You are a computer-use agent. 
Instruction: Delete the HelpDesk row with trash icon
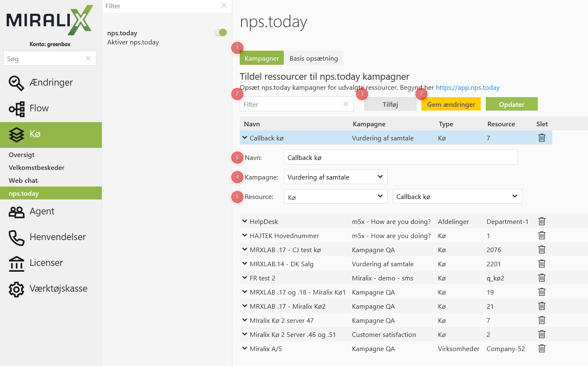pyautogui.click(x=541, y=221)
